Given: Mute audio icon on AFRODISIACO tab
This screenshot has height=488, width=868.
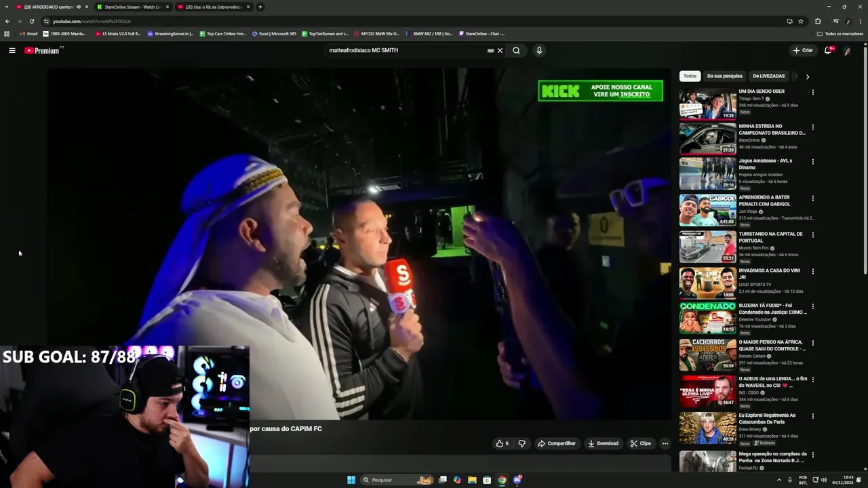Looking at the screenshot, I should pyautogui.click(x=79, y=7).
